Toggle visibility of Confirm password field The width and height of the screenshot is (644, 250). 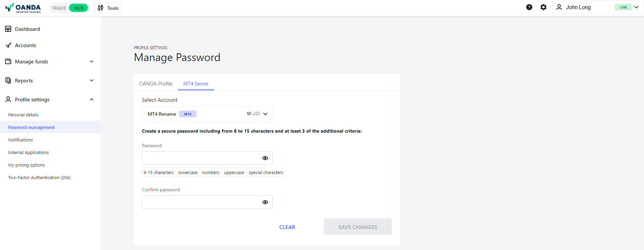coord(265,202)
